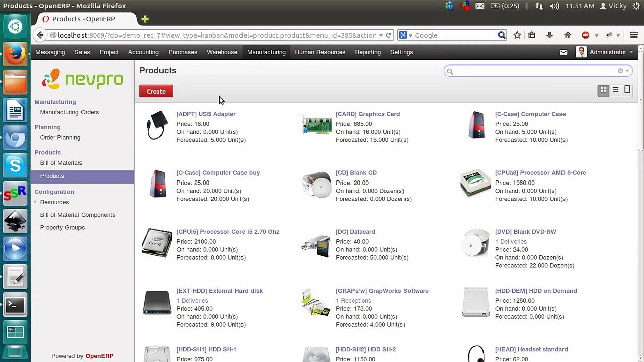
Task: Open new Firefox tab with plus
Action: pyautogui.click(x=145, y=19)
